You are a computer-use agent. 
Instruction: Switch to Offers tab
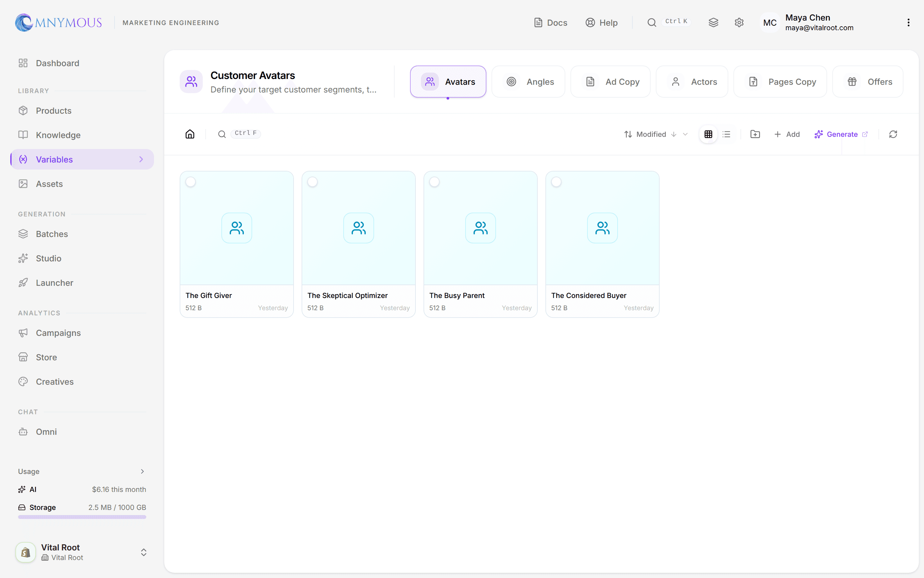tap(868, 82)
